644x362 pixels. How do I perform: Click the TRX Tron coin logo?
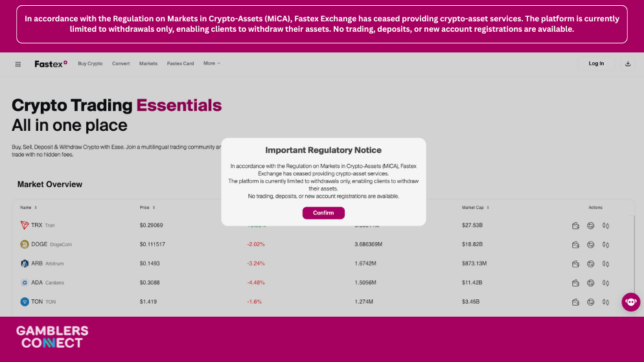[x=25, y=225]
